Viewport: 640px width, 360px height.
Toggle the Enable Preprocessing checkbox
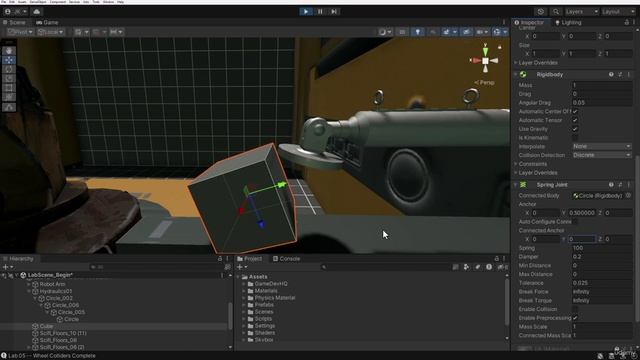[x=575, y=318]
